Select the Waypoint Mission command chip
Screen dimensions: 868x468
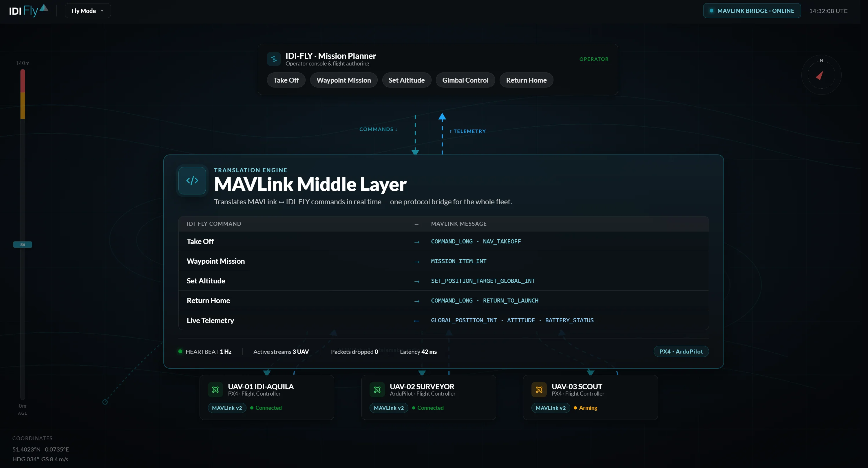point(344,80)
